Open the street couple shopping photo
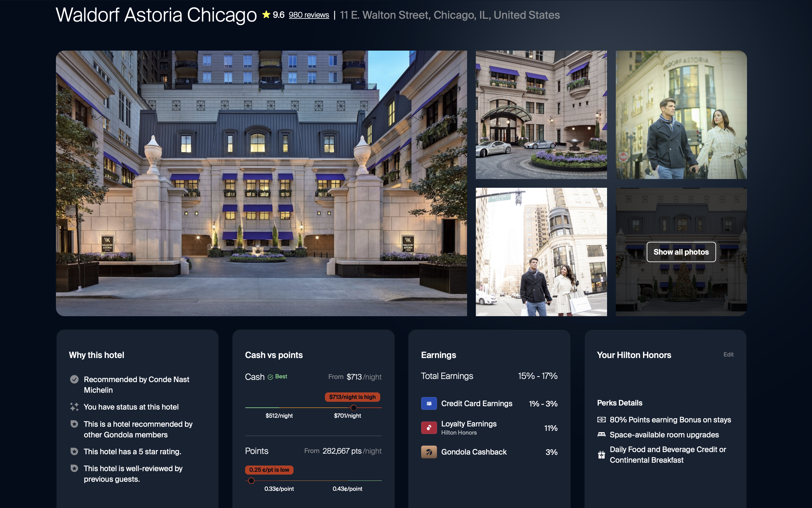This screenshot has width=812, height=508. [541, 252]
